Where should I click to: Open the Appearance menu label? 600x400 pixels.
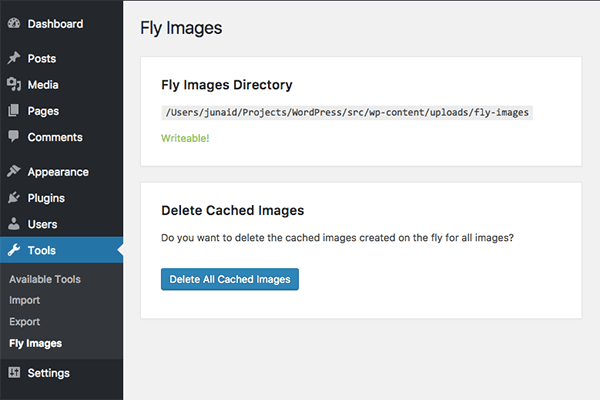click(x=58, y=172)
